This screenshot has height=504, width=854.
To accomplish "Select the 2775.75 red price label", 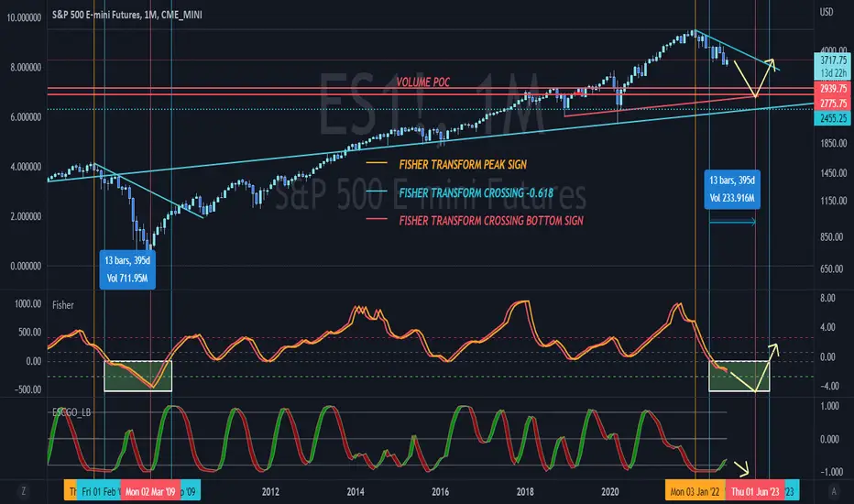I will (833, 104).
